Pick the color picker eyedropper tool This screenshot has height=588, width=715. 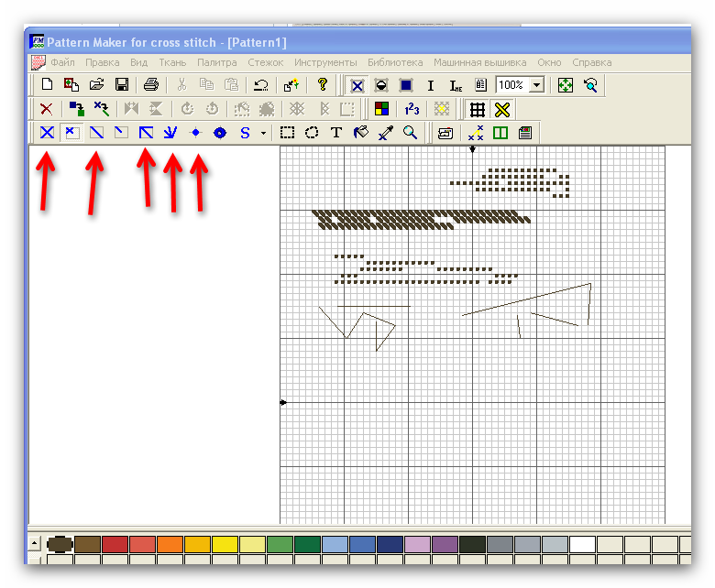click(x=385, y=133)
